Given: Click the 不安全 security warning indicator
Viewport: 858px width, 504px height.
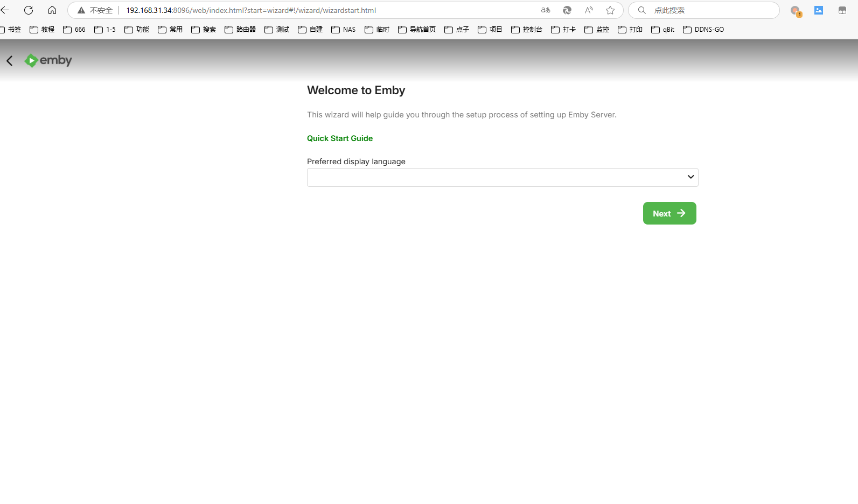Looking at the screenshot, I should pos(95,10).
